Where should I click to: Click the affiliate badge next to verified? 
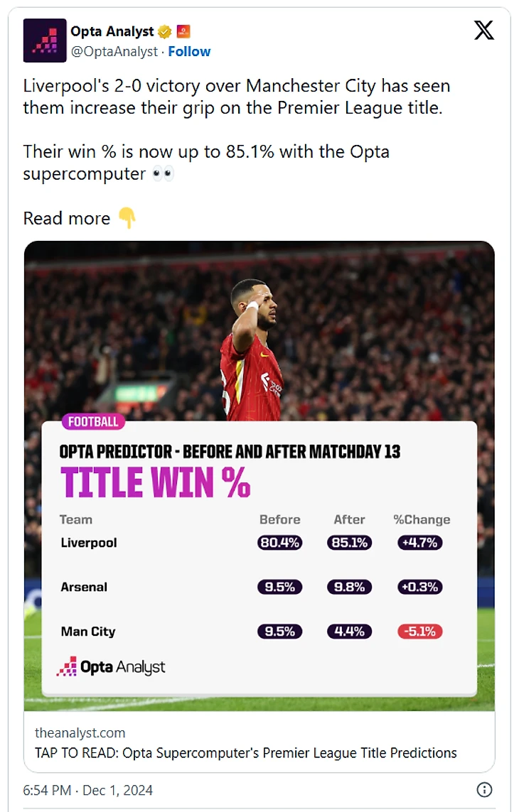point(183,31)
